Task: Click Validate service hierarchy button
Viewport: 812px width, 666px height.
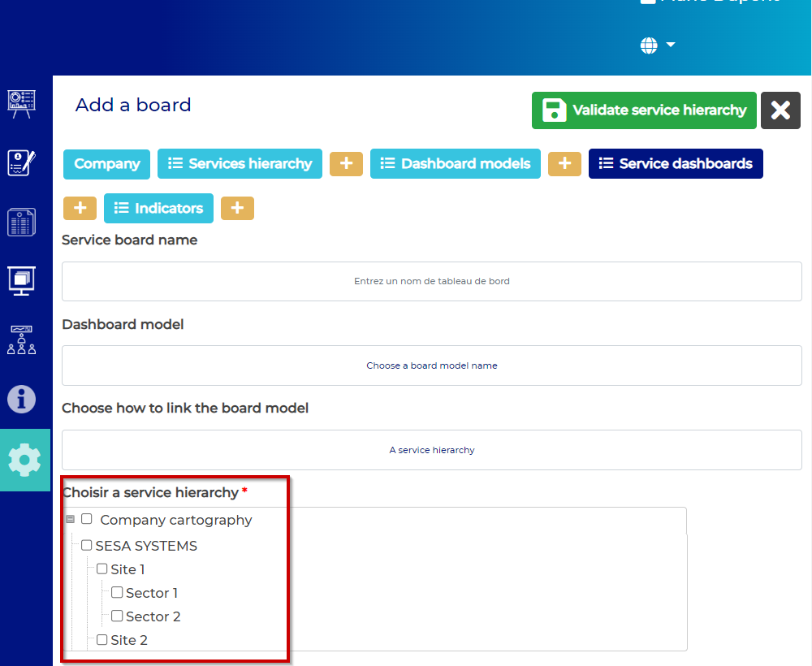Action: click(x=644, y=110)
